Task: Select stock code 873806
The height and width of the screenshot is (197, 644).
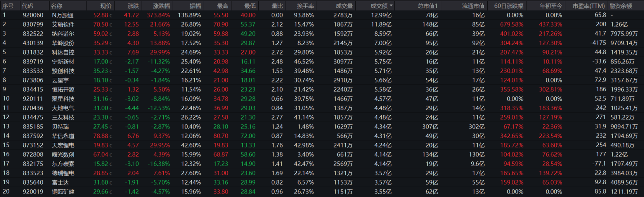Action: [x=33, y=80]
